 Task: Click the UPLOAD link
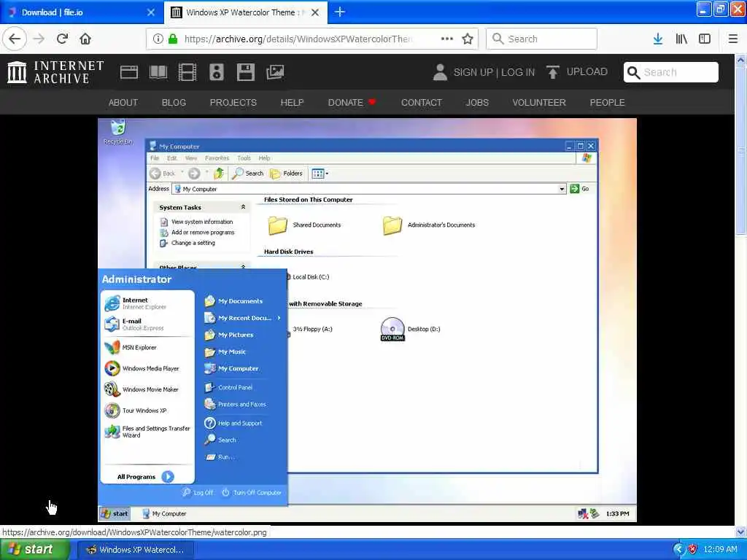pyautogui.click(x=587, y=72)
